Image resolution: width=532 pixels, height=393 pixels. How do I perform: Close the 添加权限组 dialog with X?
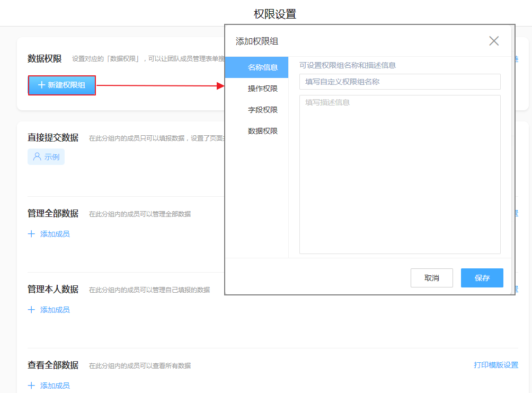pyautogui.click(x=494, y=41)
